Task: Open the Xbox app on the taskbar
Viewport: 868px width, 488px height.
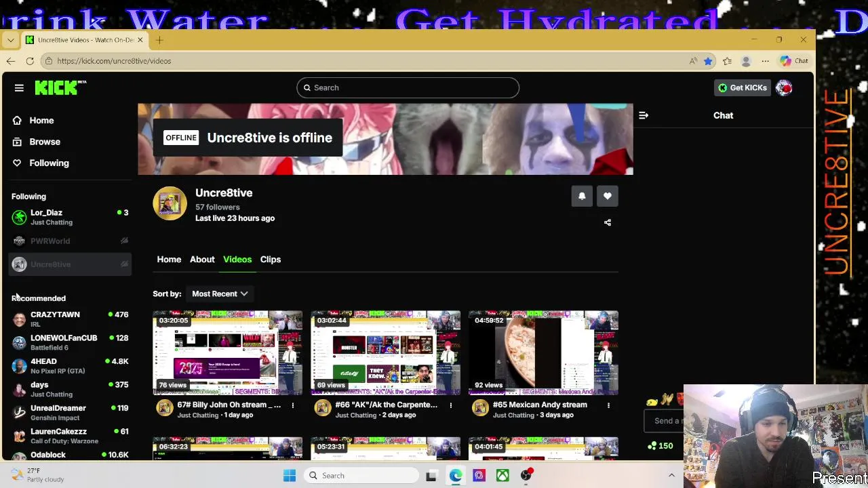Action: (502, 476)
